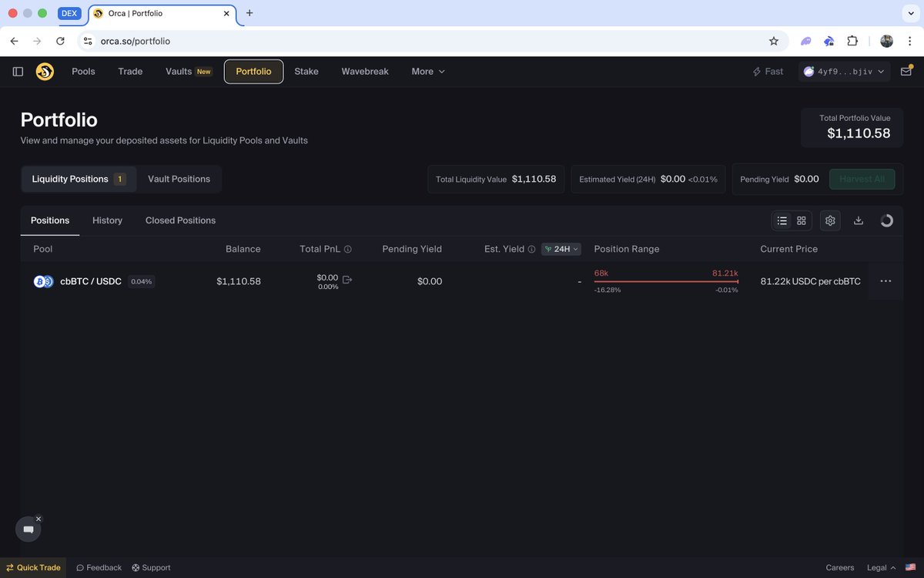
Task: Close the Orca Portfolio browser tab
Action: click(x=228, y=14)
